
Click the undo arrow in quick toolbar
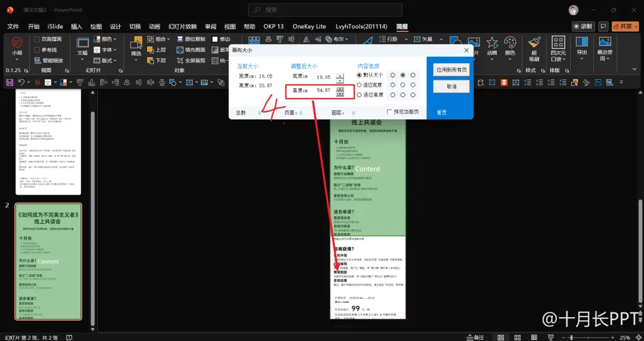click(x=21, y=83)
